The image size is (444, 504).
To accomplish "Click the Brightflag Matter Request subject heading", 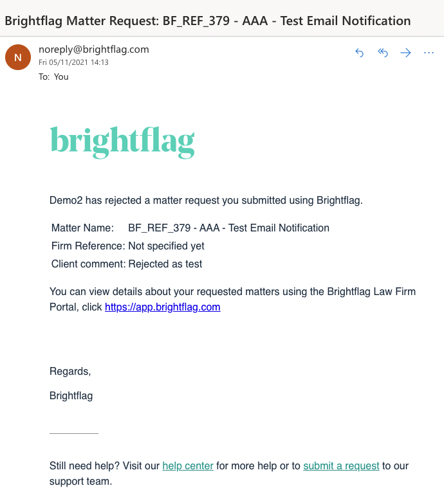I will 208,21.
